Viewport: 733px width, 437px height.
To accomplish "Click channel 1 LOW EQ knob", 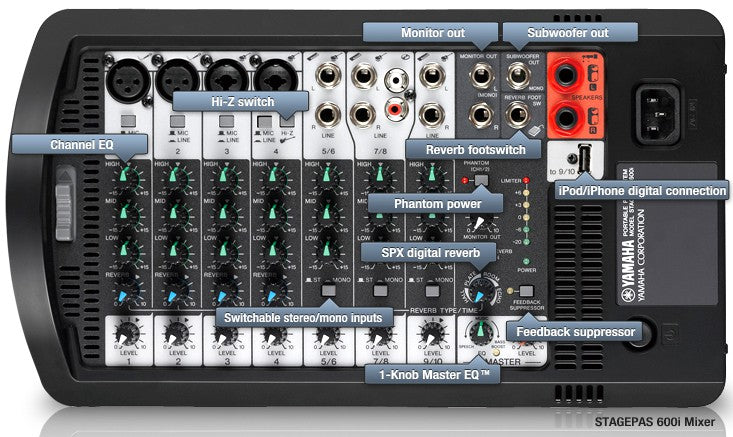I will [x=125, y=251].
